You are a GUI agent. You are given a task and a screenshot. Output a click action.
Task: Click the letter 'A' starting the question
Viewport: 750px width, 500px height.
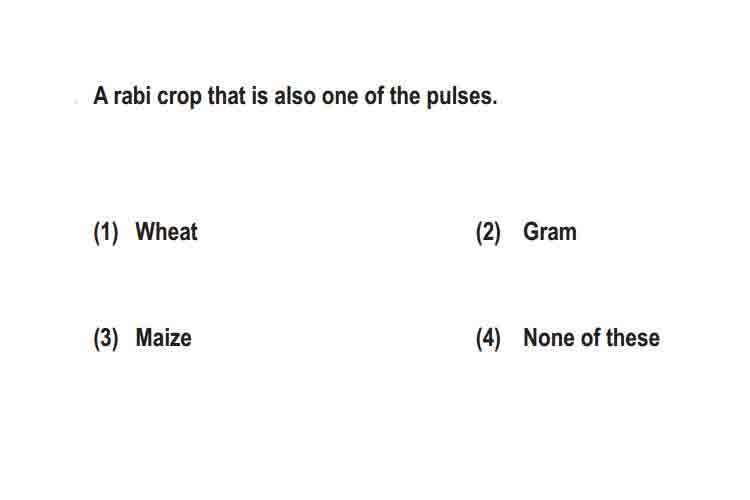[x=100, y=96]
